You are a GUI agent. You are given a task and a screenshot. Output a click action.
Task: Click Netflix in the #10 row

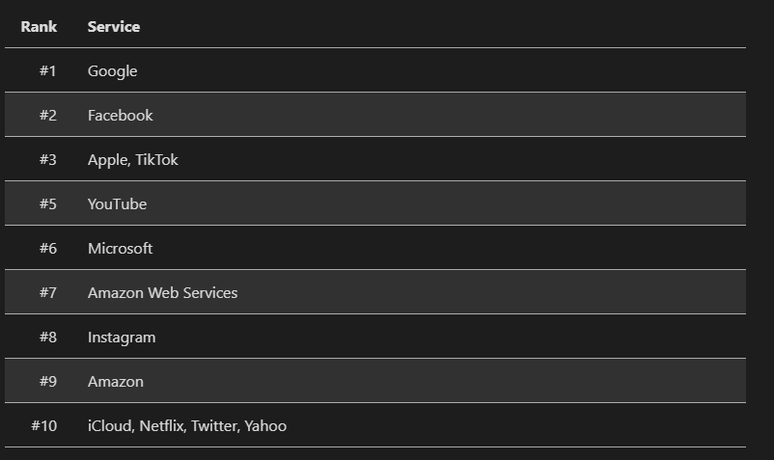162,426
